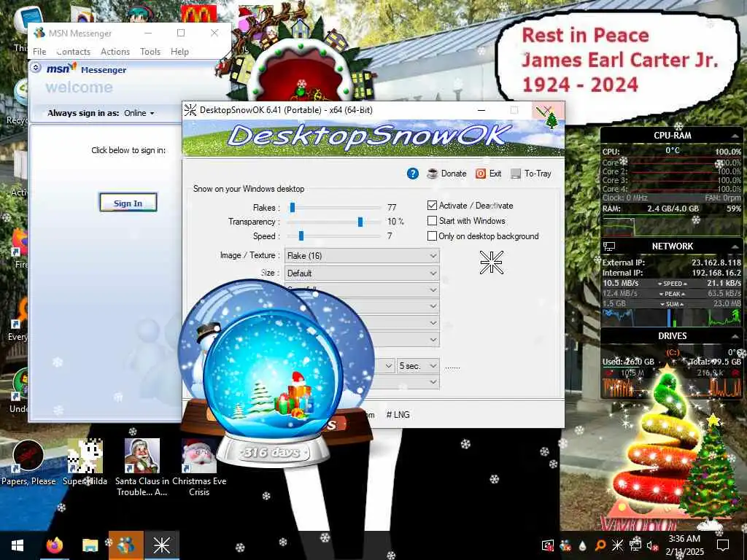Enable Start with Windows checkbox
Viewport: 747px width, 560px height.
pos(432,220)
